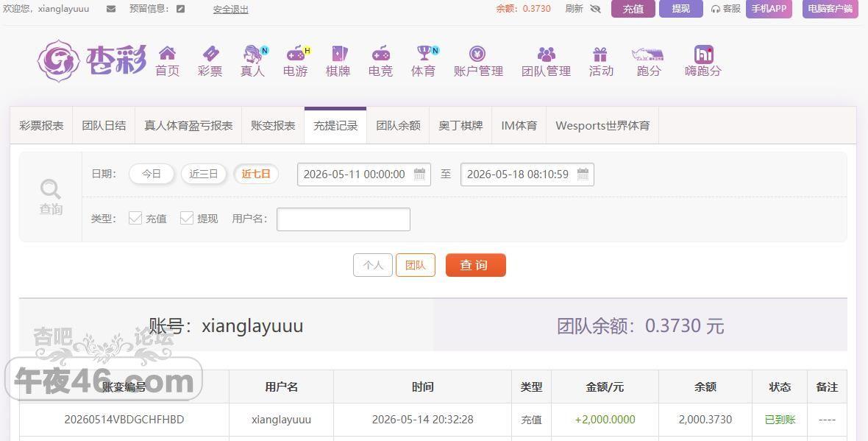Select the 近三日 date range

pyautogui.click(x=204, y=174)
